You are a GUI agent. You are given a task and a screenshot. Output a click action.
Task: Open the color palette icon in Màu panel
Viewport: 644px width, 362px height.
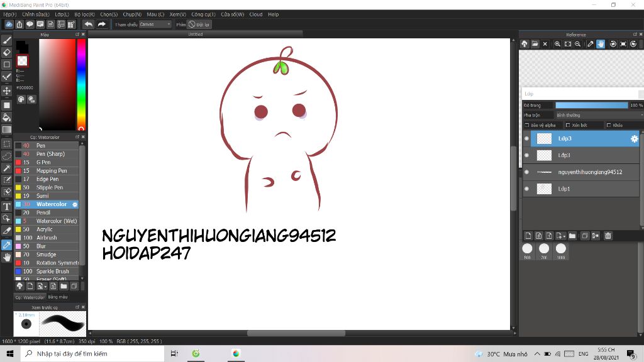[21, 99]
